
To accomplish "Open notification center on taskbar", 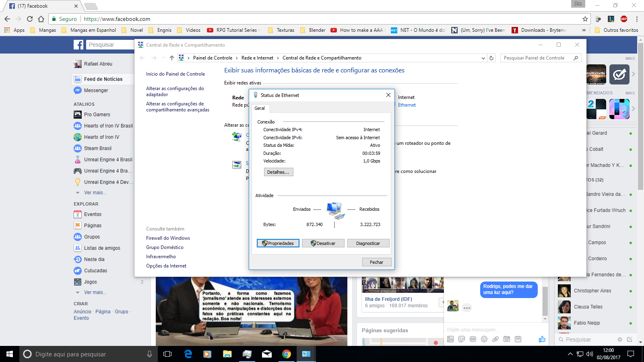I will coord(631,354).
